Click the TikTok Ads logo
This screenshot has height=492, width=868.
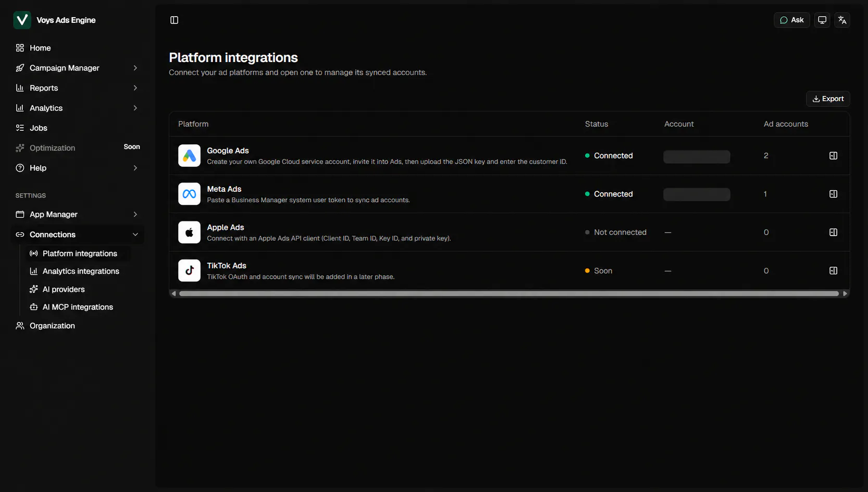pos(189,270)
